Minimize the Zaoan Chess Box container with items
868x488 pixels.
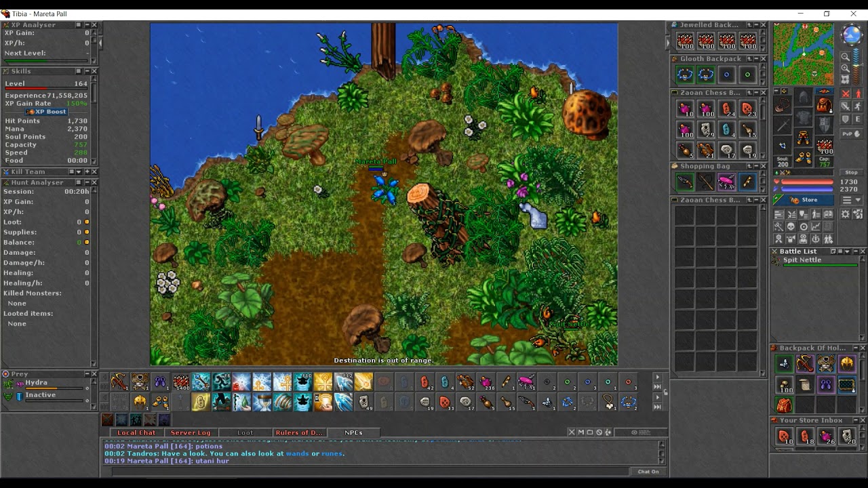756,92
